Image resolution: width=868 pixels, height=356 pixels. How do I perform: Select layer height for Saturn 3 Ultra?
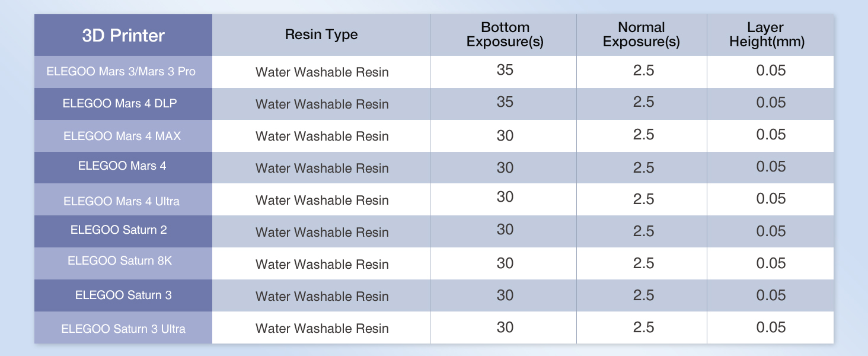771,327
